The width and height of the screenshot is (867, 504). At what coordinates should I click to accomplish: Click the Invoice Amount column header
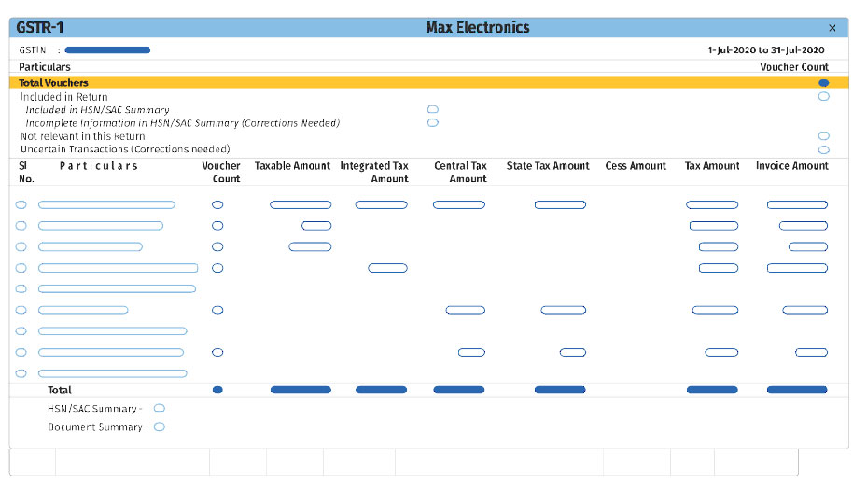(x=791, y=166)
